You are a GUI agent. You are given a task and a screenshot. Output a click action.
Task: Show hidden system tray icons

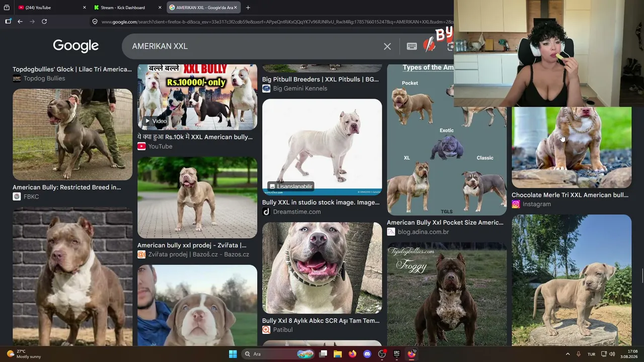click(568, 354)
